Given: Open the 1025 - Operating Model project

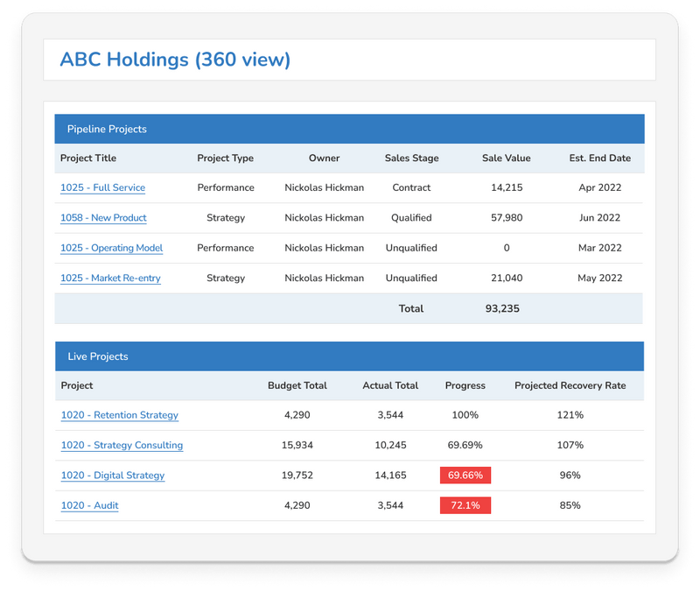Looking at the screenshot, I should [x=111, y=248].
